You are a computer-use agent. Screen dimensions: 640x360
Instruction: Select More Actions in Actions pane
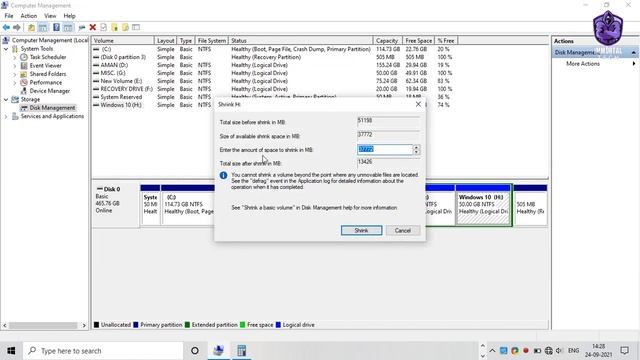(x=583, y=64)
